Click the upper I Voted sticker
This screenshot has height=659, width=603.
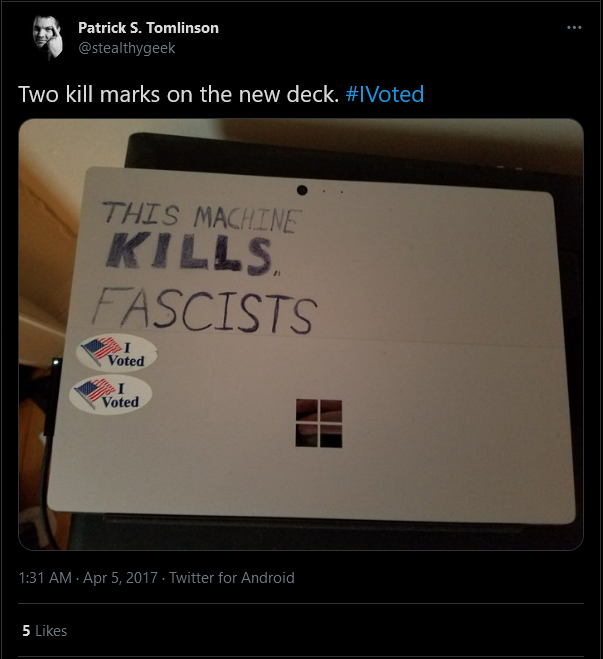116,352
